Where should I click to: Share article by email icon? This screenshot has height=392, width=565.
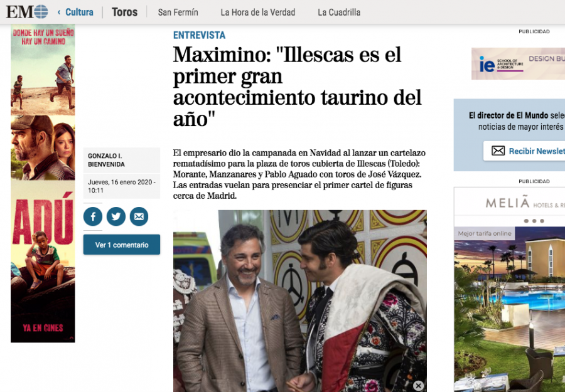pos(139,217)
